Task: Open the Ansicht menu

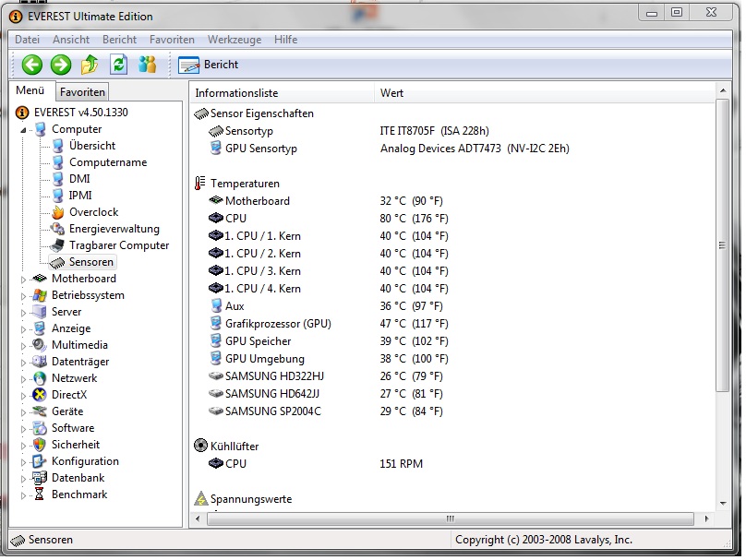Action: 71,40
